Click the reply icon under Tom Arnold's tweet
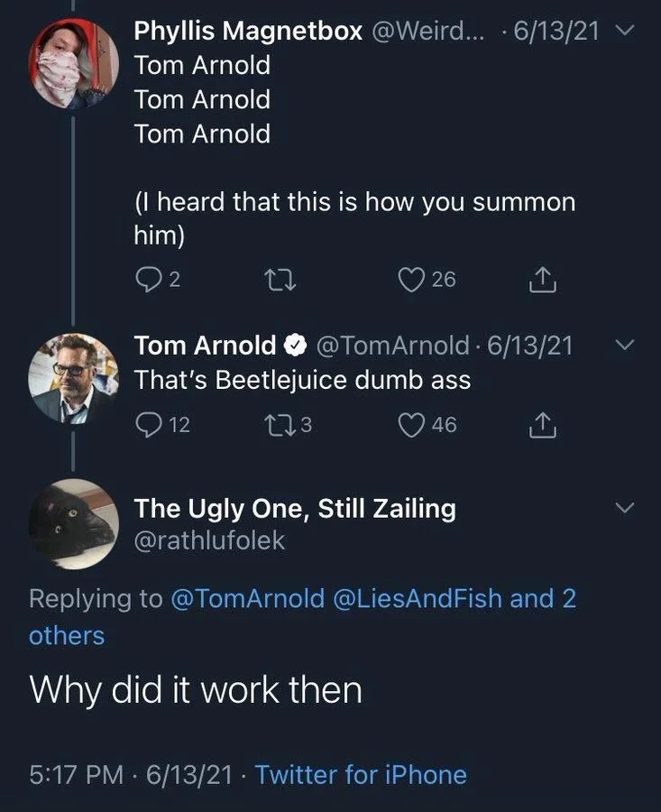Screen dimensions: 661x812 tap(149, 424)
